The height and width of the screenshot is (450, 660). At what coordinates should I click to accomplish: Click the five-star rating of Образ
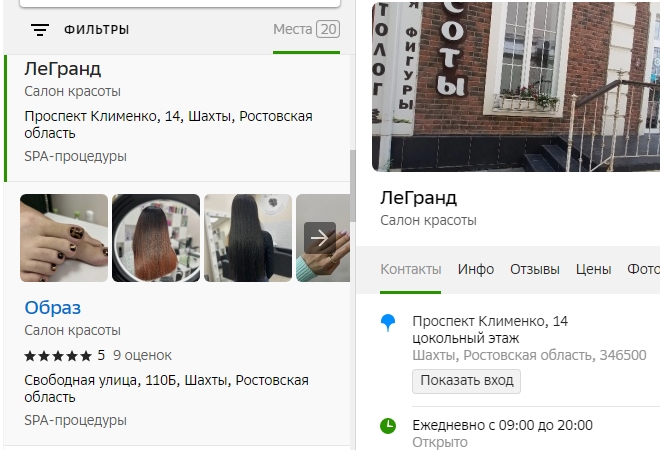pos(58,356)
